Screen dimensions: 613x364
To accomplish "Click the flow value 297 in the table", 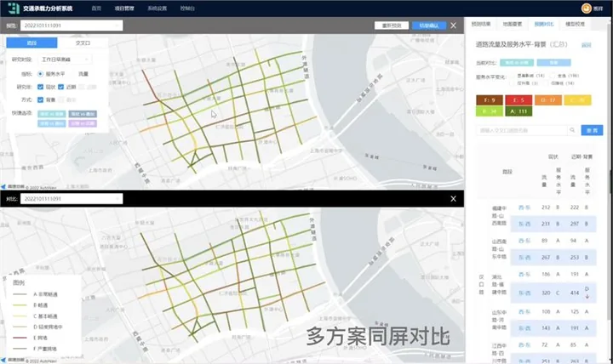I will [x=574, y=224].
